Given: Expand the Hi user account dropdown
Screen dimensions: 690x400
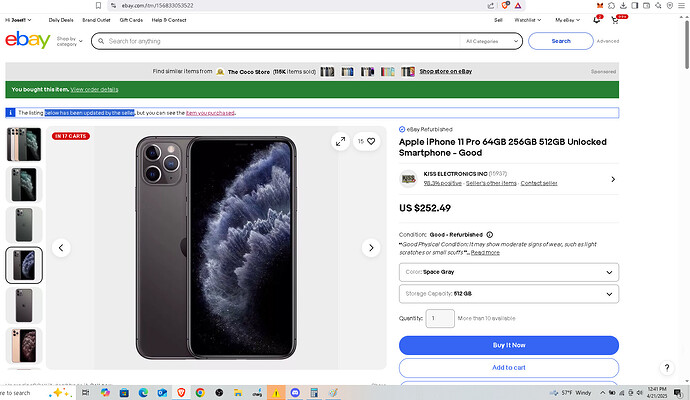Looking at the screenshot, I should [18, 20].
